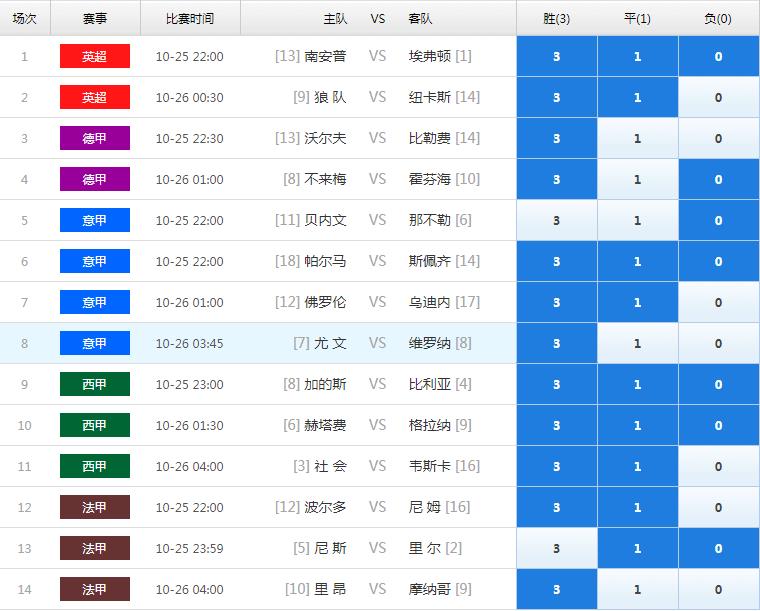Click away team 比勒费

pyautogui.click(x=430, y=139)
